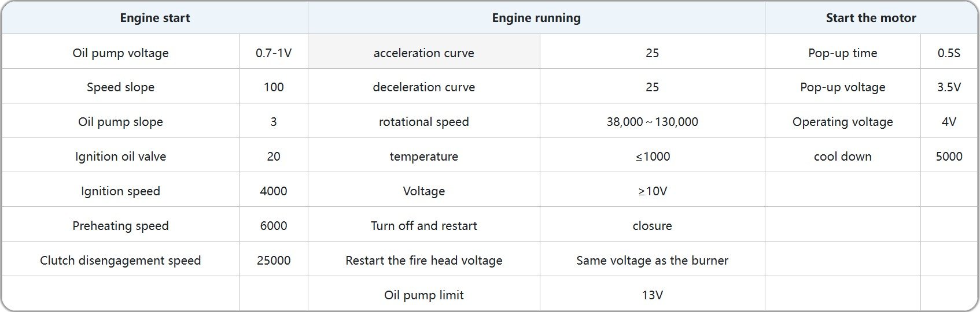Select the Pop-up time label

click(x=842, y=53)
